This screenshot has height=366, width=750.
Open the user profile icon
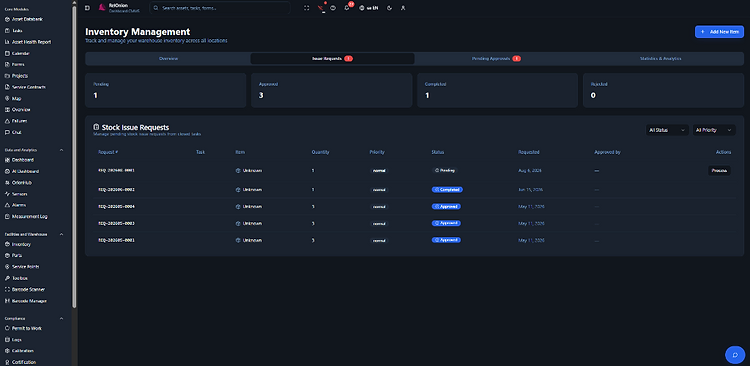[403, 8]
